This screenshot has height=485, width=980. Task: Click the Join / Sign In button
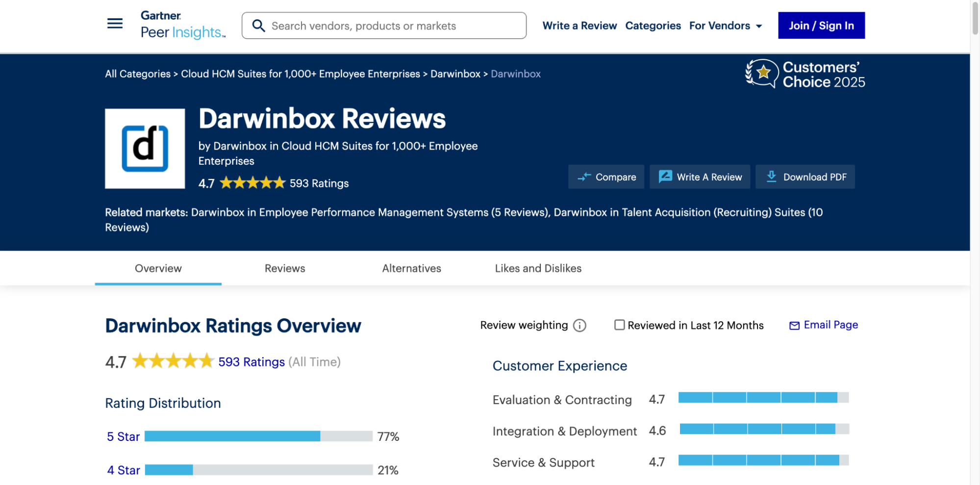tap(821, 25)
